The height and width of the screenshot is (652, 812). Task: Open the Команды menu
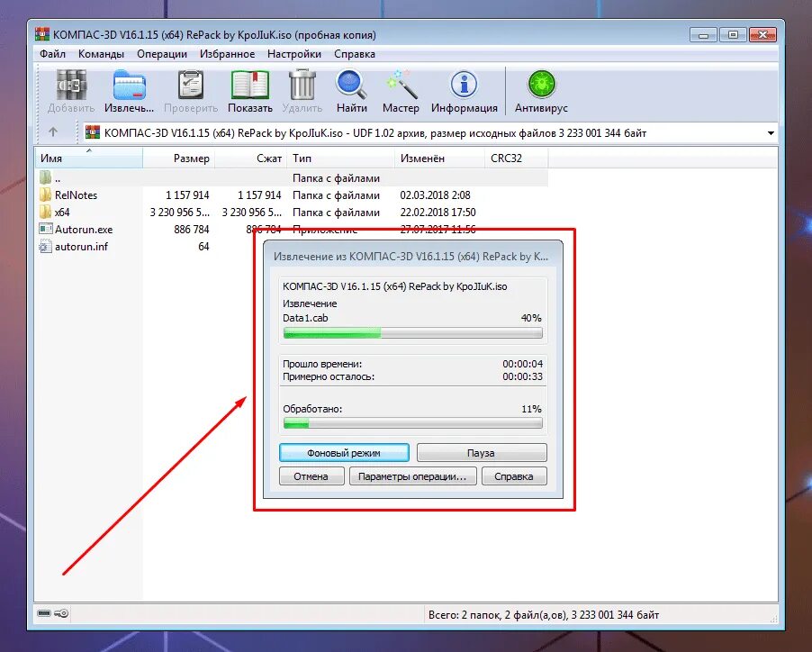click(101, 54)
